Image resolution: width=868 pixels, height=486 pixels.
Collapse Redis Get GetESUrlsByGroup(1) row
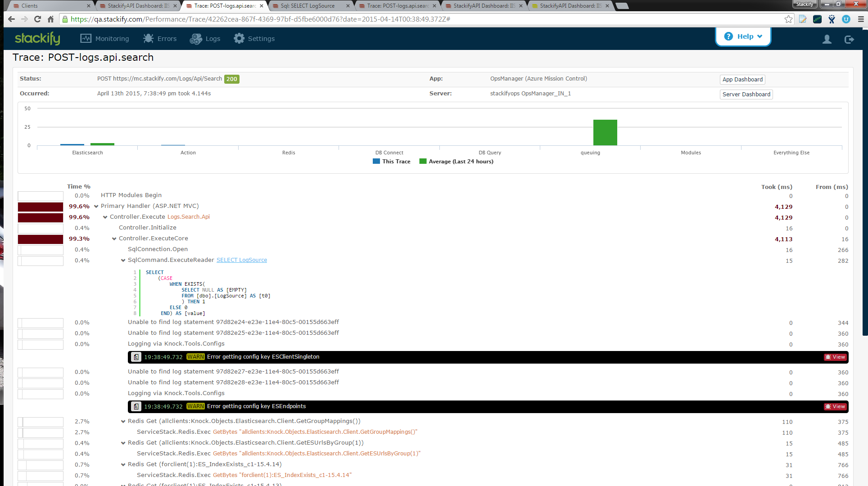pos(123,443)
